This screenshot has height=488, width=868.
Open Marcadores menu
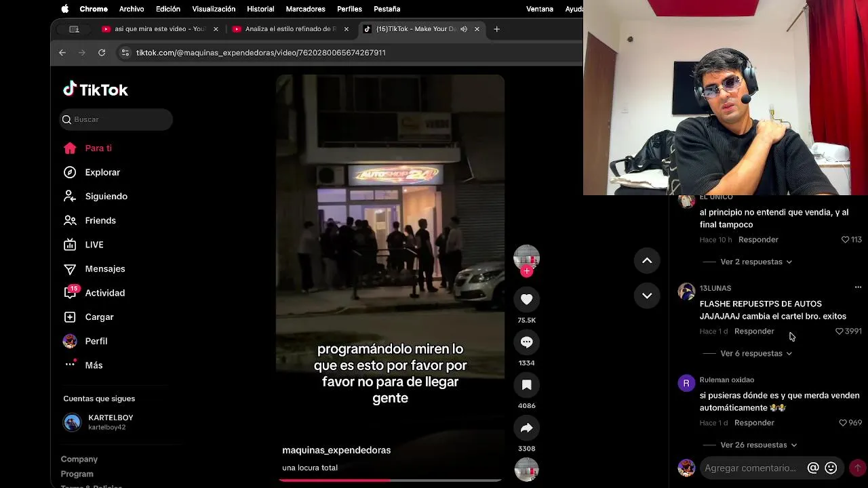[305, 9]
